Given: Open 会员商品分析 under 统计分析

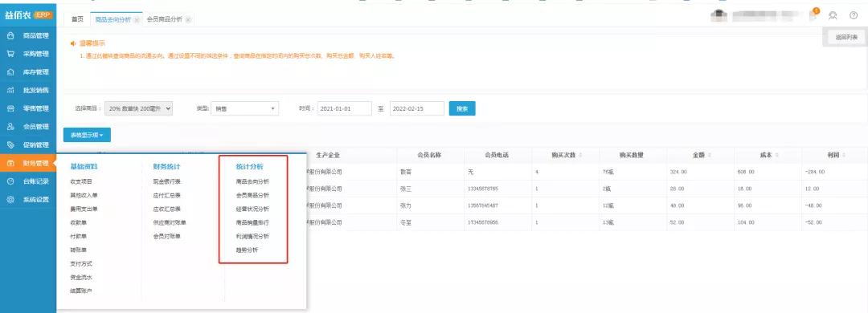Looking at the screenshot, I should [x=253, y=195].
